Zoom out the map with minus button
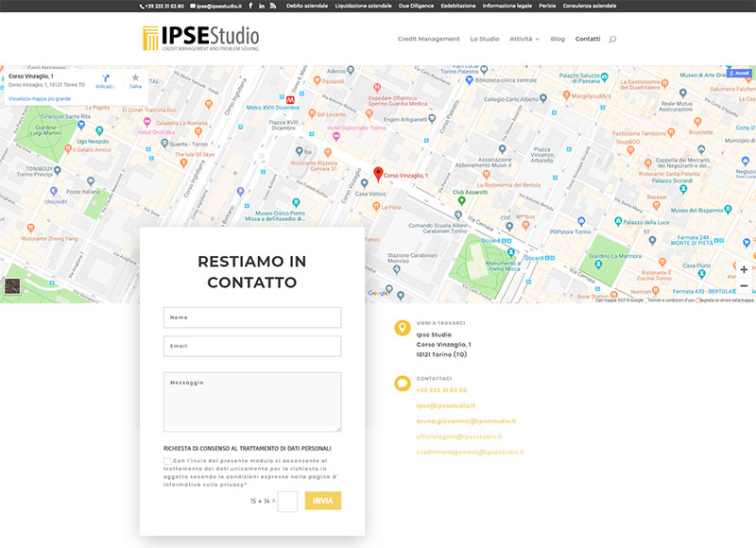756x548 pixels. (x=744, y=285)
